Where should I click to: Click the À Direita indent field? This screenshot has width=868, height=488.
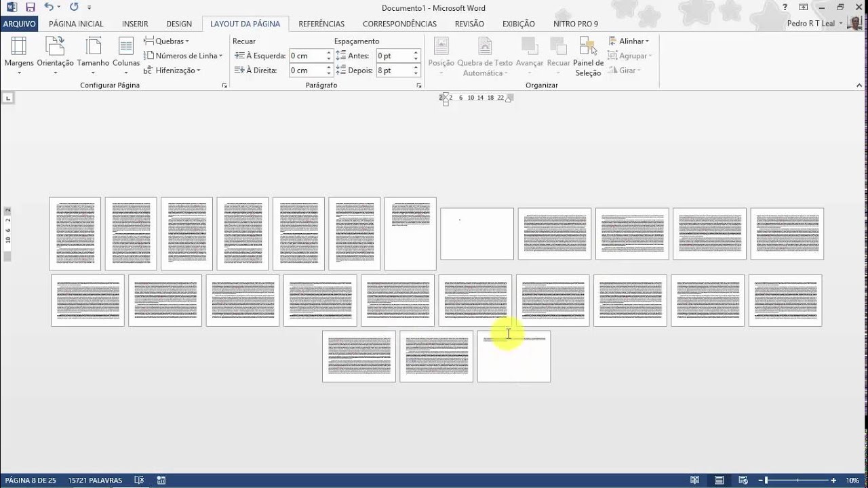click(x=307, y=70)
